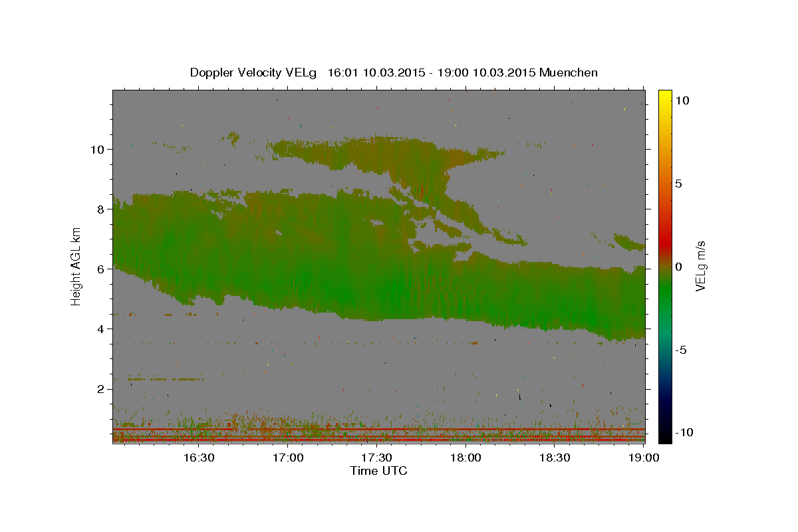Click the end time '19:00 10.03.2015' in title

click(x=485, y=72)
